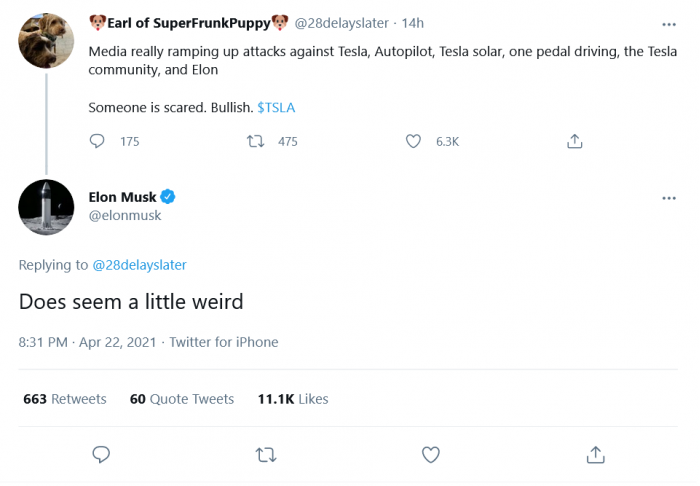
Task: Share Elon Musk's tweet
Action: 596,455
